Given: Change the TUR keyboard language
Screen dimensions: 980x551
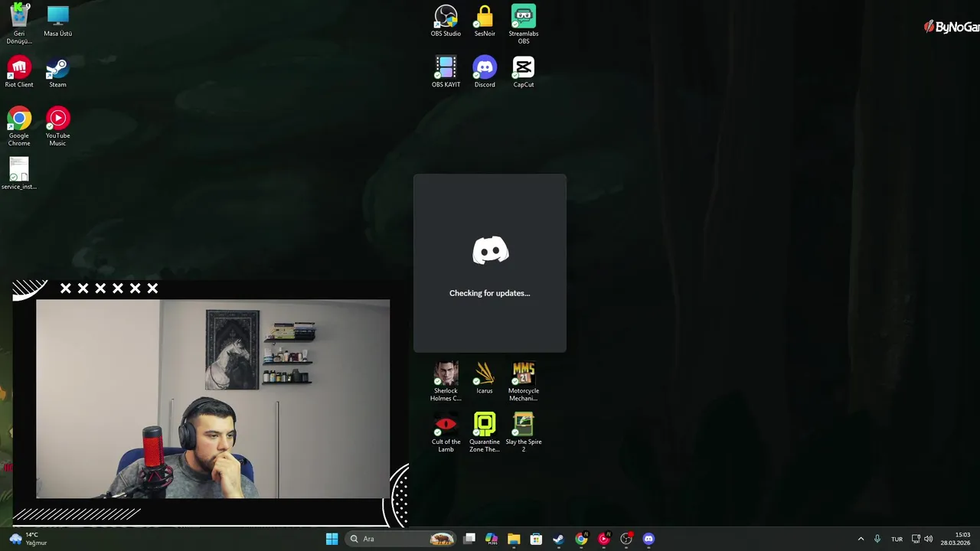Looking at the screenshot, I should (x=897, y=539).
